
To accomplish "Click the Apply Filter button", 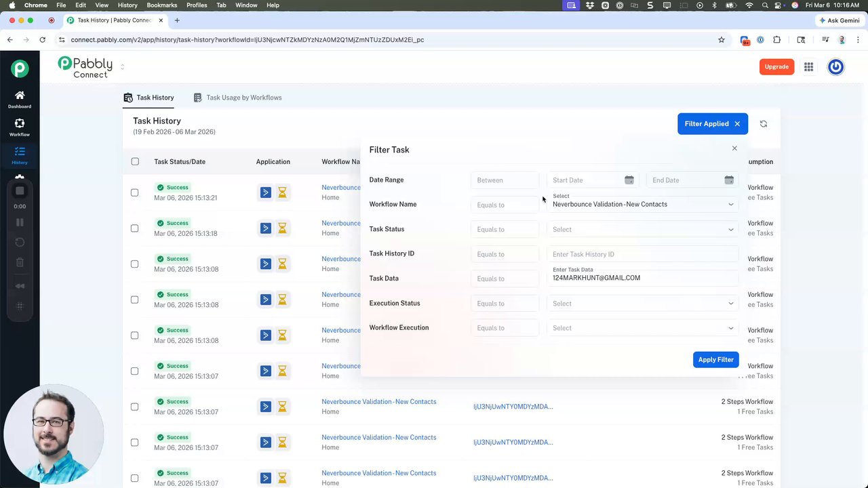I will (x=715, y=360).
